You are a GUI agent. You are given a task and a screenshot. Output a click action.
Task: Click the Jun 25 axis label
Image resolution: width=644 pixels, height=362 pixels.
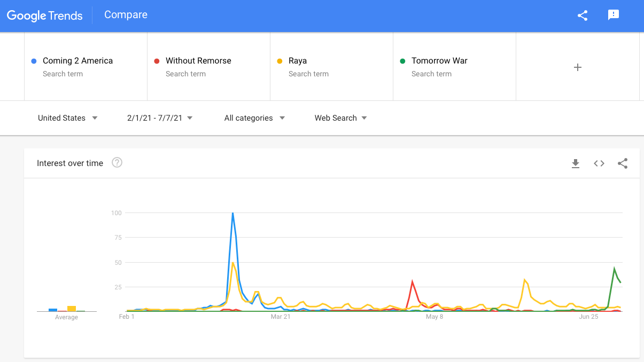tap(588, 317)
